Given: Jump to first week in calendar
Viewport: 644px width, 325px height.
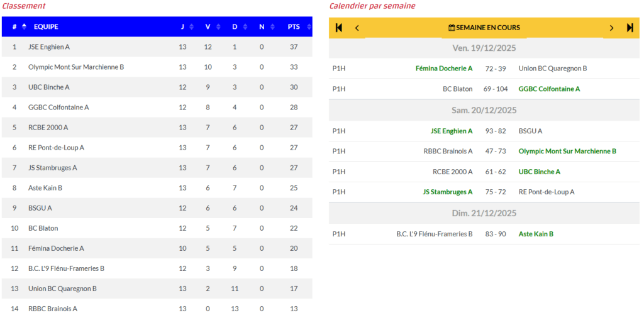Looking at the screenshot, I should click(x=339, y=28).
